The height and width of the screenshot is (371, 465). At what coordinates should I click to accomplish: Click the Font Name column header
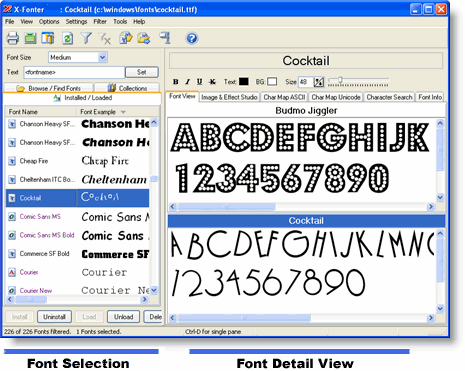(x=41, y=112)
